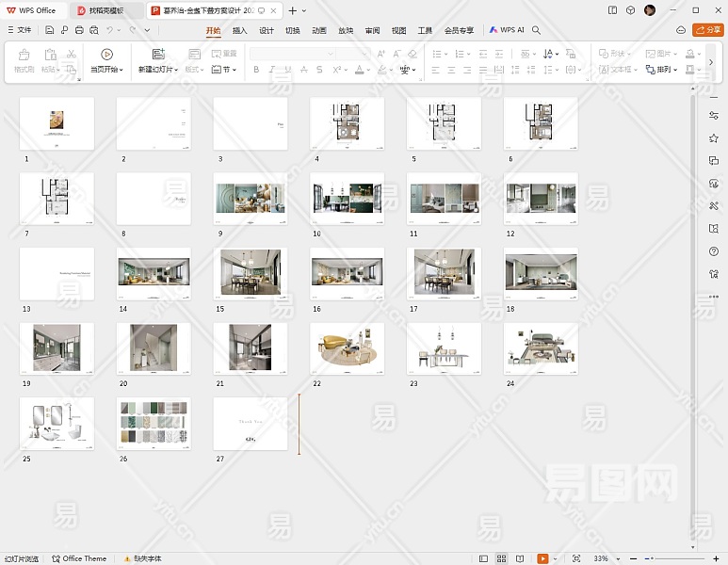Toggle italic text formatting
728x565 pixels.
(x=273, y=70)
